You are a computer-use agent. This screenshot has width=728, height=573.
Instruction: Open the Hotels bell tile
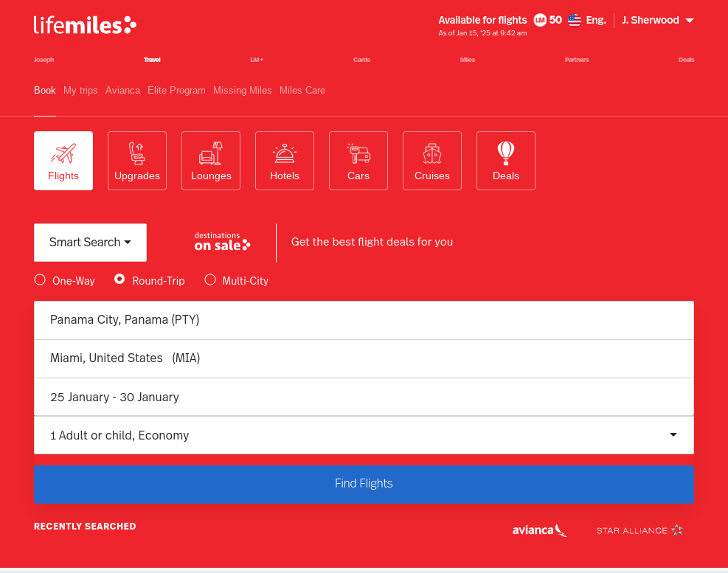pos(285,161)
